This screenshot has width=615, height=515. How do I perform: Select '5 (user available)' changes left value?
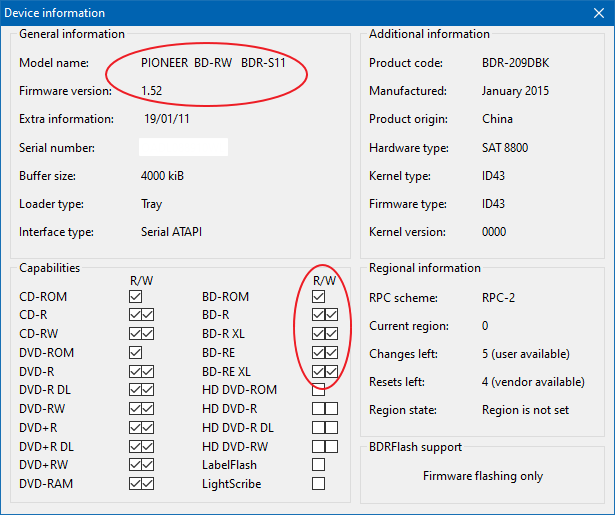(x=526, y=354)
